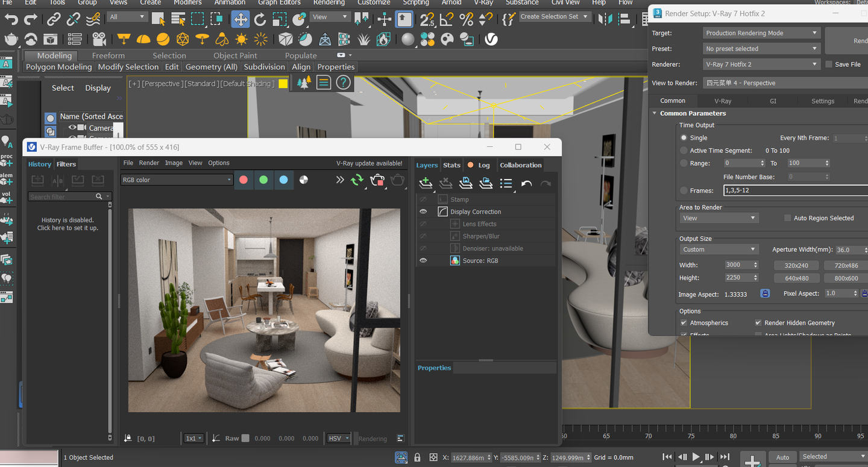Start interactive rendering with green arrows icon

(x=357, y=180)
